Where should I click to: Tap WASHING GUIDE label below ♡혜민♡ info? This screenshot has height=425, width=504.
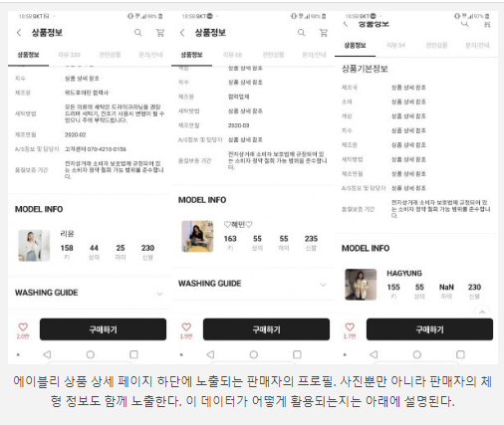210,284
